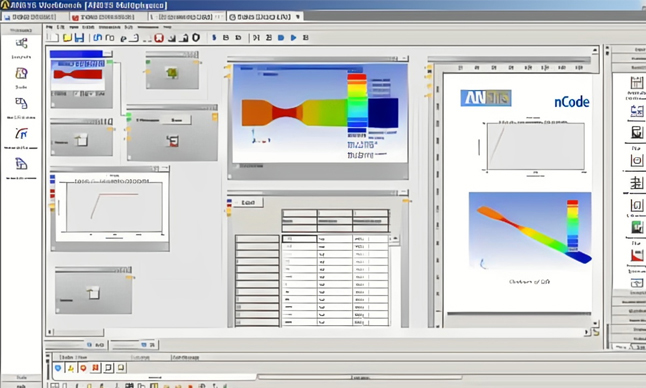Open the dropdown arrow on the last tab
This screenshot has width=646, height=388.
point(297,17)
